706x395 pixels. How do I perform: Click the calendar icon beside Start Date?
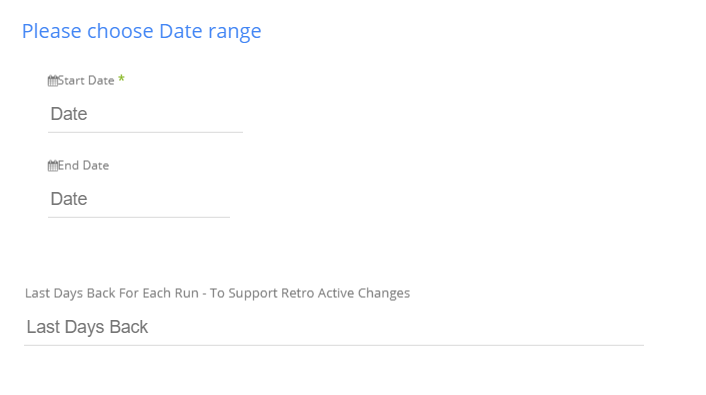[x=53, y=81]
